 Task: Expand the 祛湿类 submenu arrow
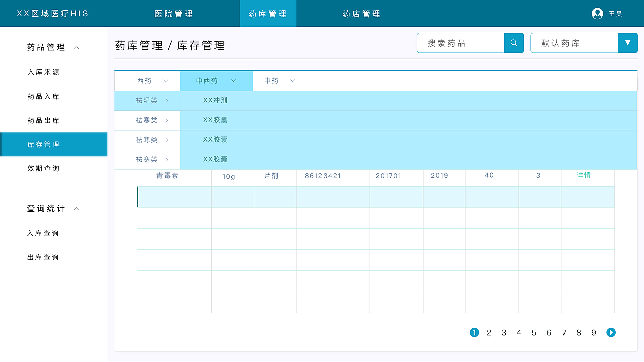(x=167, y=101)
